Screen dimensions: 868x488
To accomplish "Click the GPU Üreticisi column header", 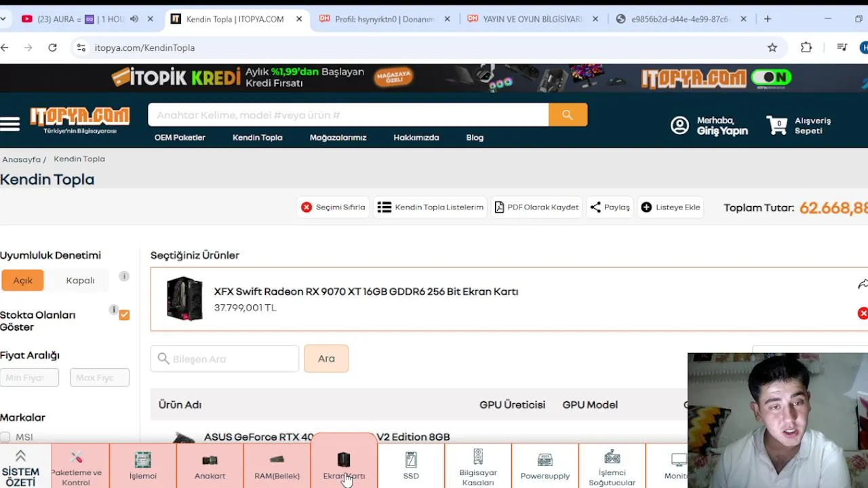I will (512, 405).
